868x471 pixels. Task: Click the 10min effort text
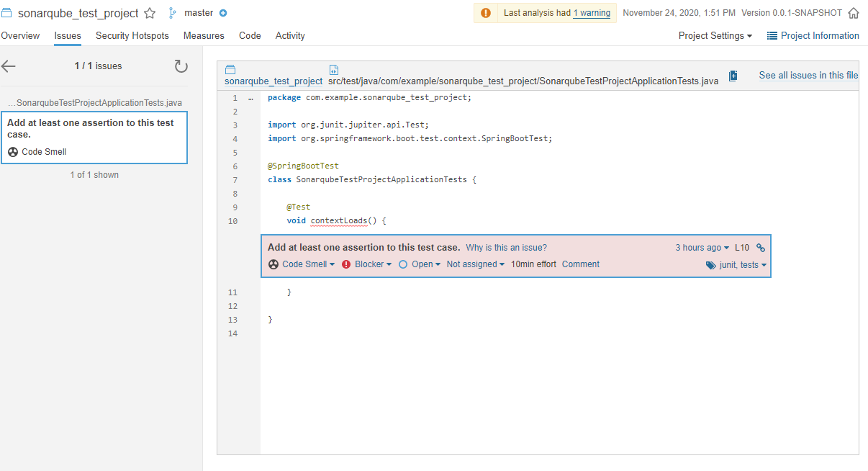(533, 264)
